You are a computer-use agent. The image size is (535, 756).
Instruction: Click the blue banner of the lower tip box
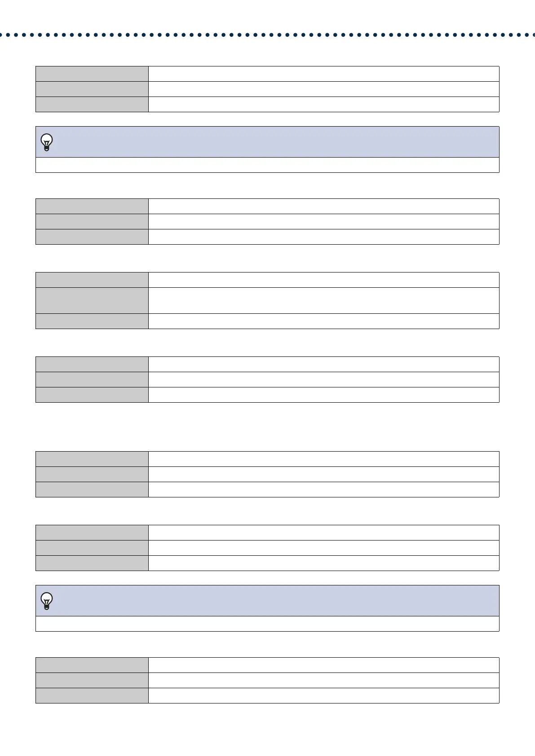click(267, 601)
